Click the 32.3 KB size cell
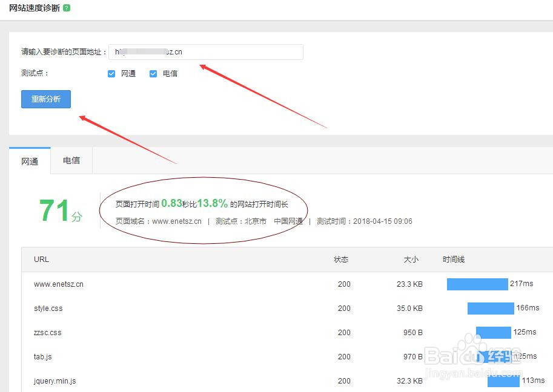Image resolution: width=553 pixels, height=392 pixels. [409, 381]
